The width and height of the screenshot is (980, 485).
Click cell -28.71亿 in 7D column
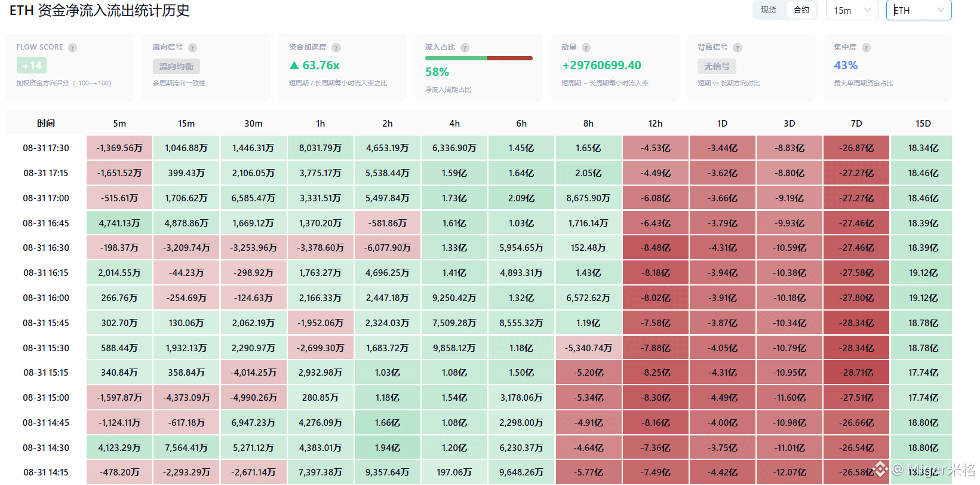point(856,372)
